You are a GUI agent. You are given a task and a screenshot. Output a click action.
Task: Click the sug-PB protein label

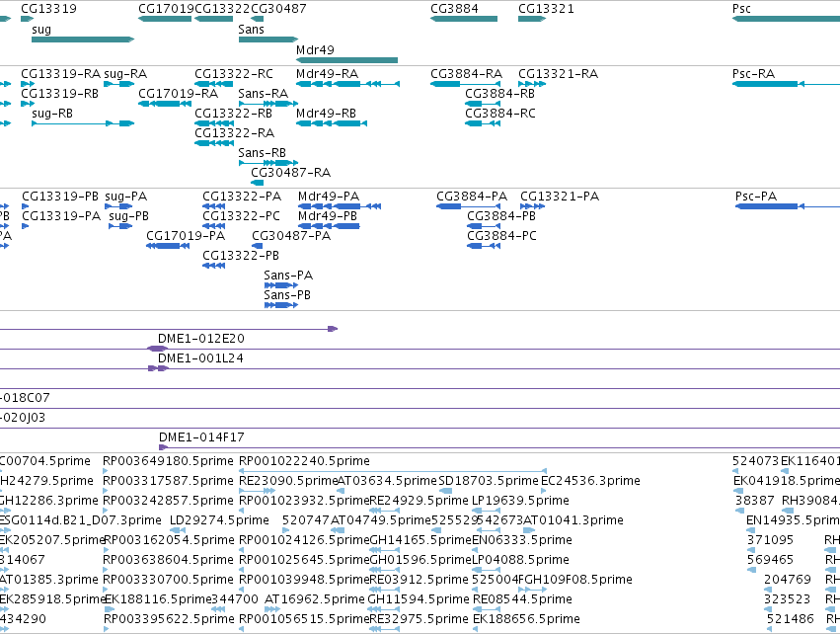pyautogui.click(x=128, y=216)
